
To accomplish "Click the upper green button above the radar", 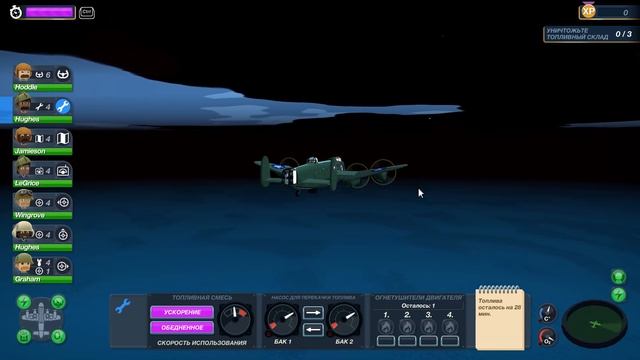I will pos(619,277).
